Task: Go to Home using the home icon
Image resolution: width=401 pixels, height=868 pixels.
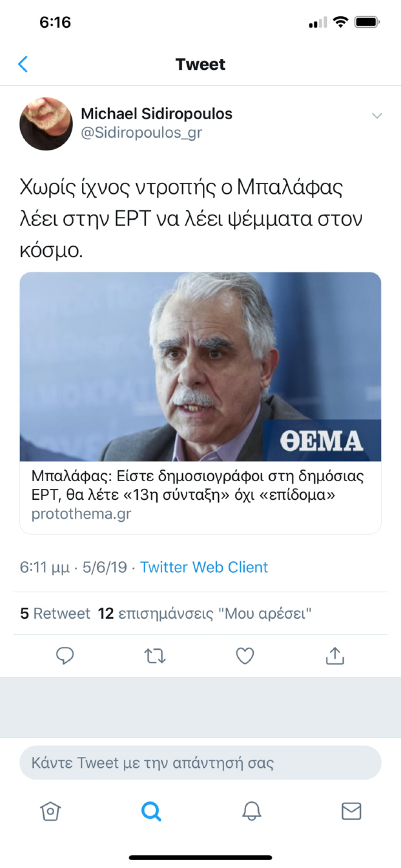Action: point(50,811)
